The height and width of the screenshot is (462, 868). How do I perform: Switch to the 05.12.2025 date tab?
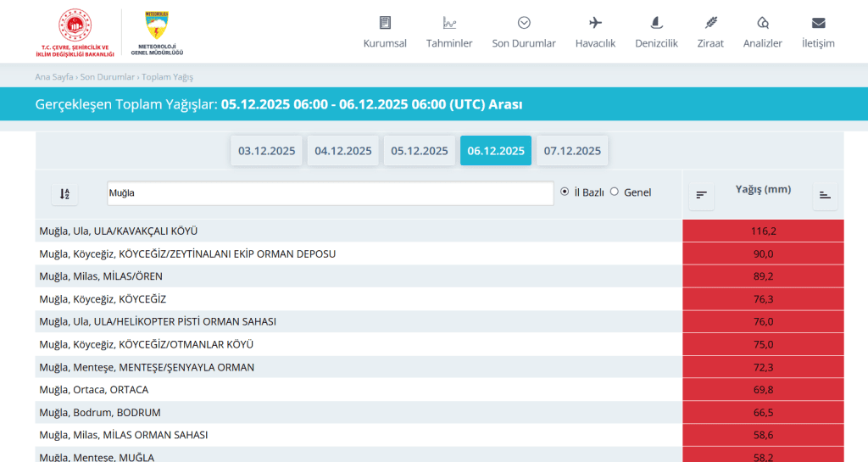419,151
